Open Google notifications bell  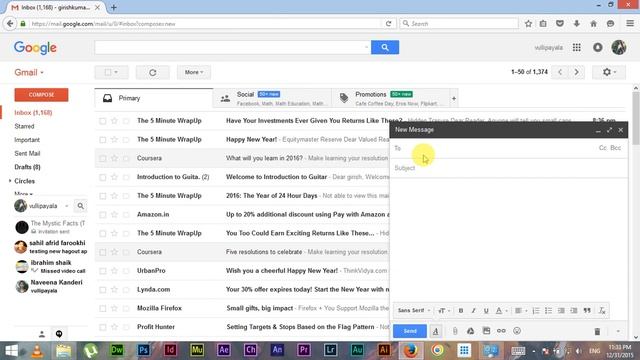pos(598,48)
